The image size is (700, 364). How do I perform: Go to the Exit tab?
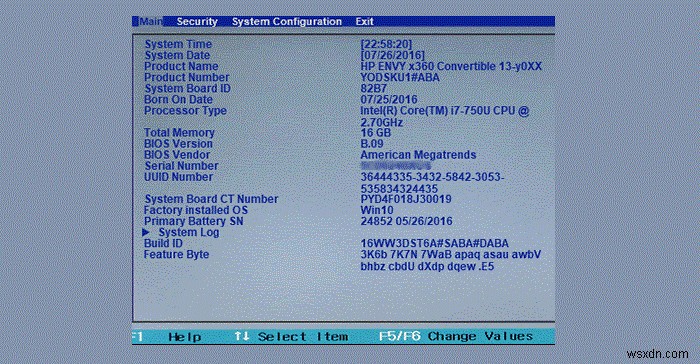coord(364,21)
